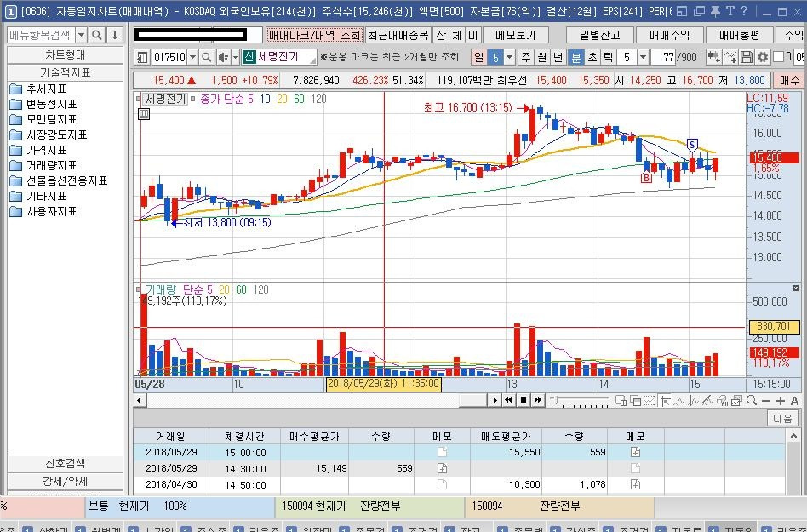Add indicator line icon in toolbar
The image size is (807, 532).
click(x=730, y=56)
